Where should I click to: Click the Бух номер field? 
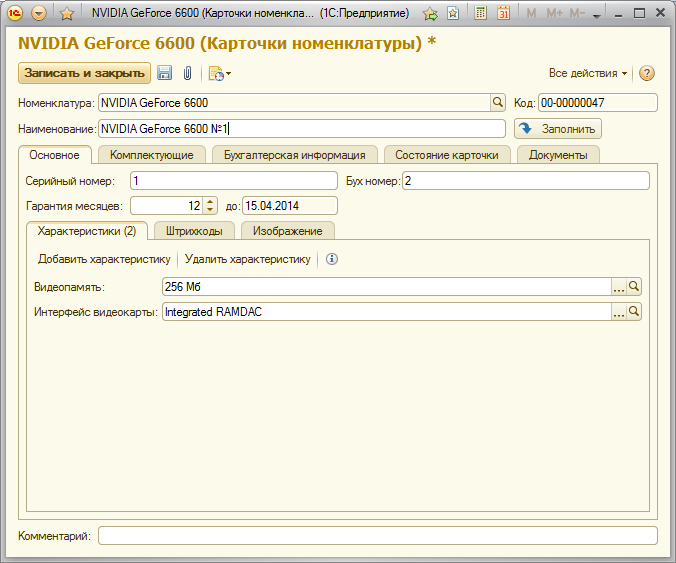[x=526, y=181]
